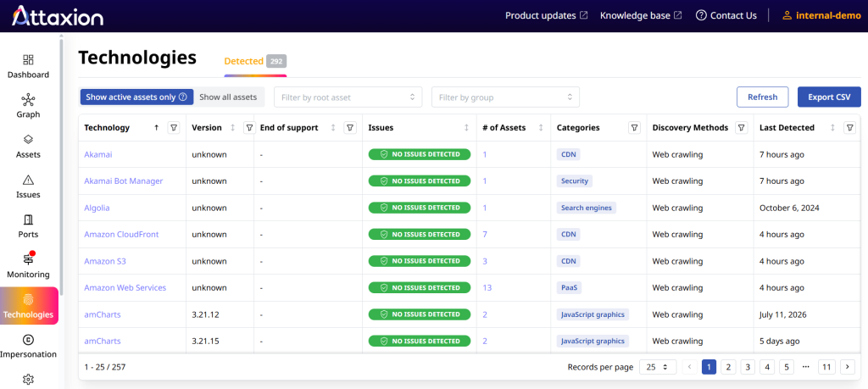Click PaaS category tag
Viewport: 868px width, 389px height.
(569, 288)
